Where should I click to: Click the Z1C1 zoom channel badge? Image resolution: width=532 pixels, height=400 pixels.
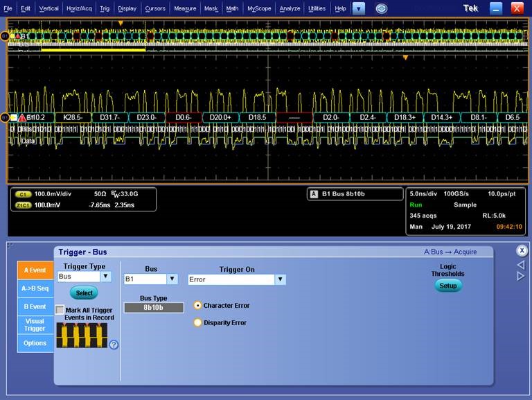pos(23,205)
